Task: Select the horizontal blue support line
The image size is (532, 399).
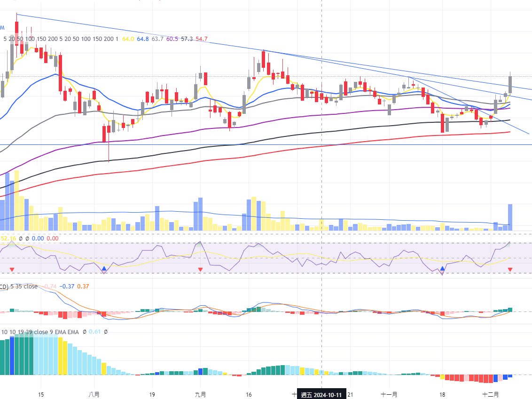Action: click(x=266, y=144)
